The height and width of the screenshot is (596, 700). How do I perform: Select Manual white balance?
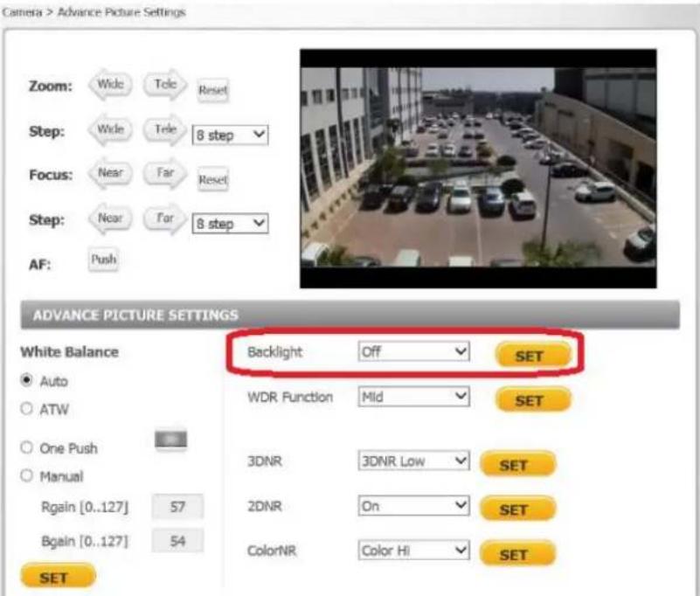[x=27, y=475]
